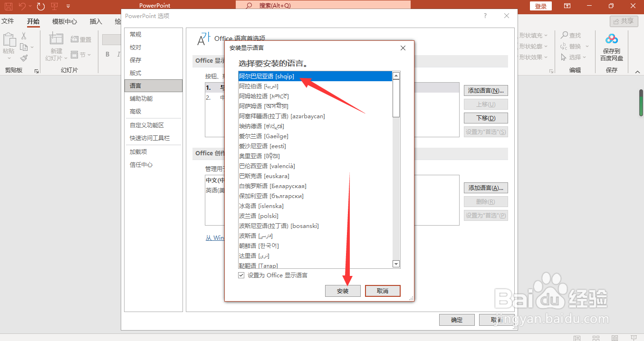644x341 pixels.
Task: Select 高级 in options sidebar
Action: tap(154, 112)
